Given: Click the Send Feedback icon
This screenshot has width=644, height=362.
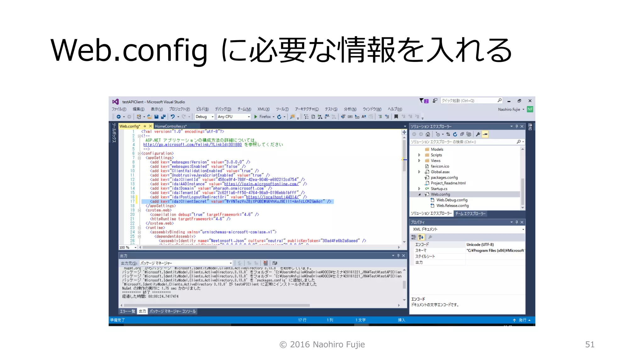Looking at the screenshot, I should point(435,101).
